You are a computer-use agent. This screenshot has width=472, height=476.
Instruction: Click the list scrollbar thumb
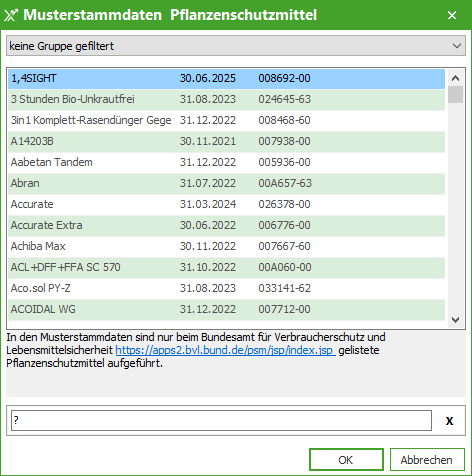tap(455, 94)
